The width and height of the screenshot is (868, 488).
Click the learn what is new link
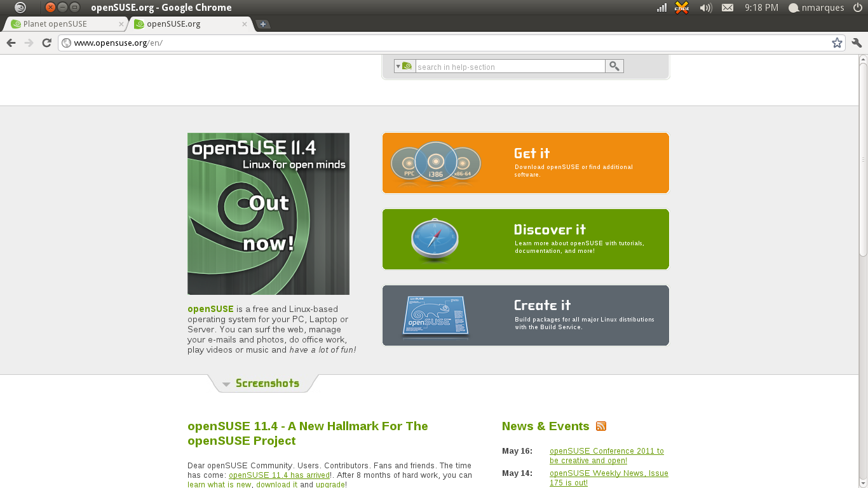[220, 484]
